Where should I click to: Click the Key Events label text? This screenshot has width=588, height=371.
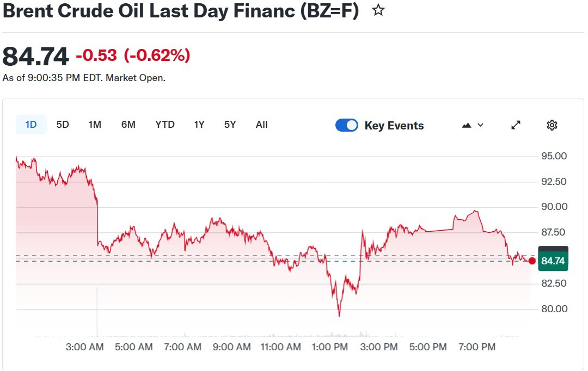pyautogui.click(x=394, y=126)
